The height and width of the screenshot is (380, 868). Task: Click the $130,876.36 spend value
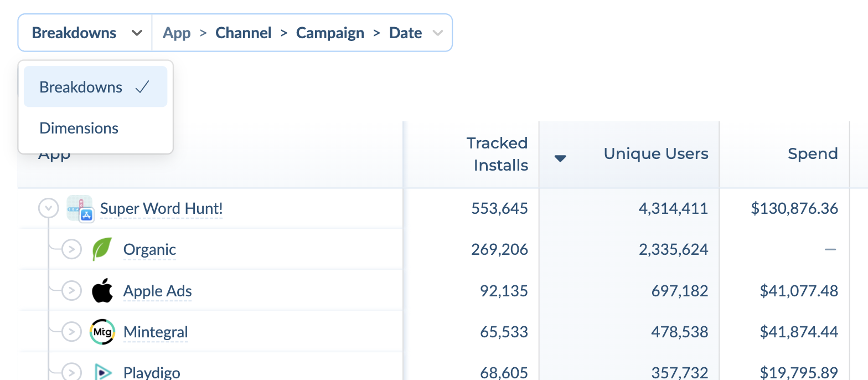tap(794, 208)
